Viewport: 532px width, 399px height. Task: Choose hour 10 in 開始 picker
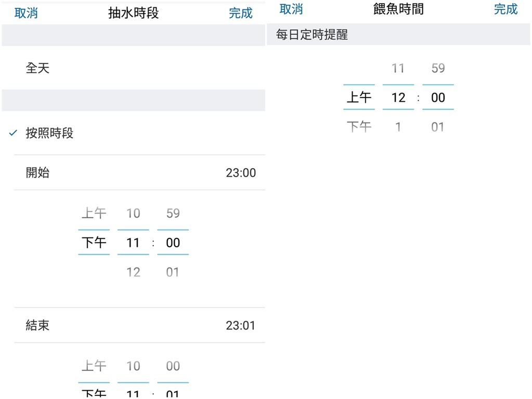click(x=133, y=213)
